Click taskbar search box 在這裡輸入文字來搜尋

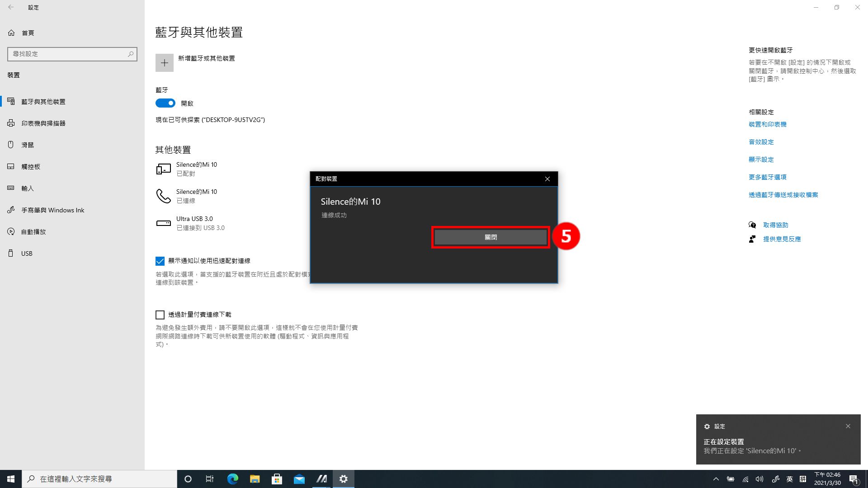pyautogui.click(x=99, y=479)
